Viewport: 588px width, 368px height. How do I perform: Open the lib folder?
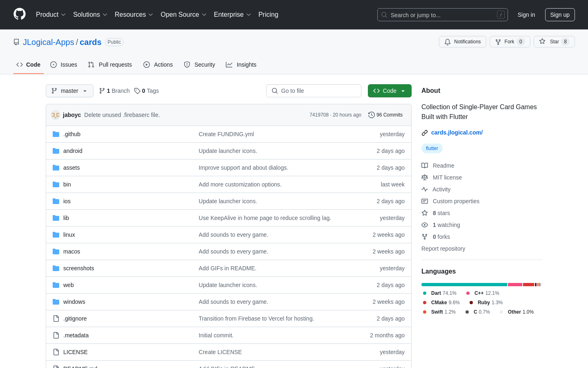(x=66, y=218)
